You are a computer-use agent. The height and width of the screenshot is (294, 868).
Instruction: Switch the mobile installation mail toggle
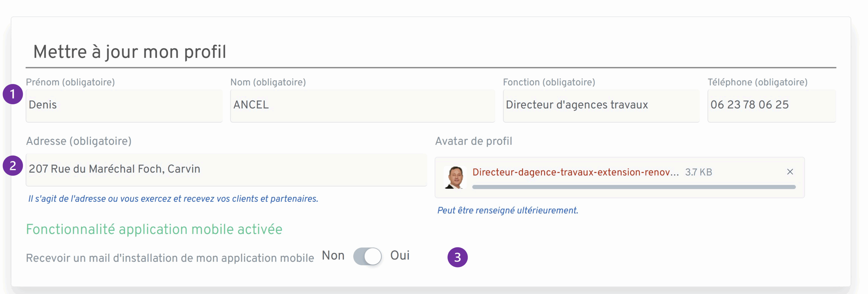[x=367, y=256]
